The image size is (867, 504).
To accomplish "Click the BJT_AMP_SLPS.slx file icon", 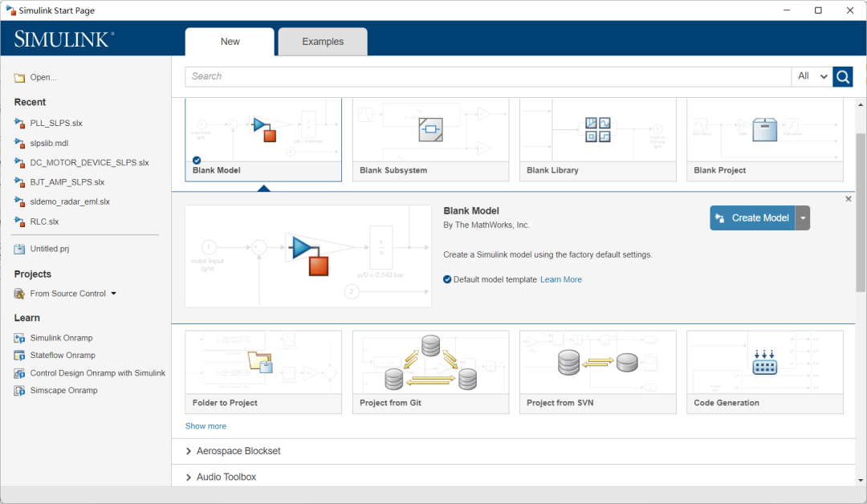I will pyautogui.click(x=19, y=182).
